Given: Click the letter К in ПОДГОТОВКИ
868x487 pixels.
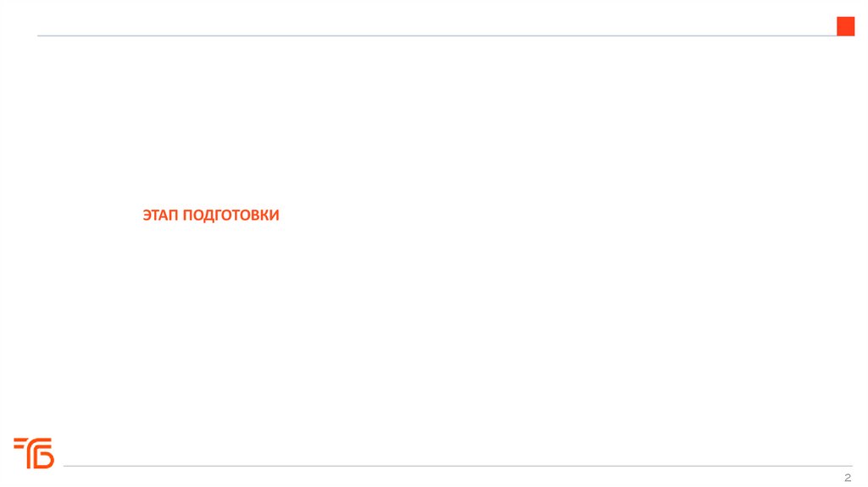Looking at the screenshot, I should 262,216.
